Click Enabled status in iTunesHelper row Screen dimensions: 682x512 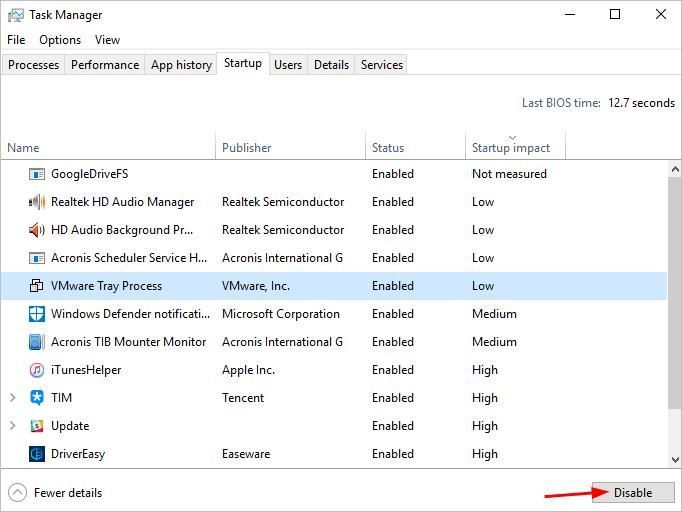point(393,370)
